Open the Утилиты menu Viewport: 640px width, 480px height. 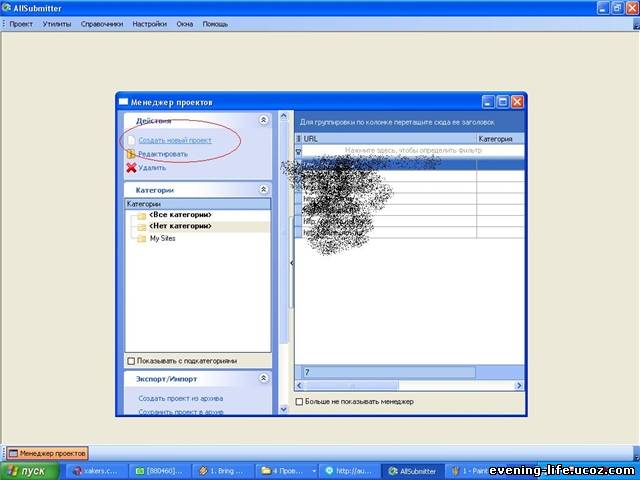click(x=57, y=24)
